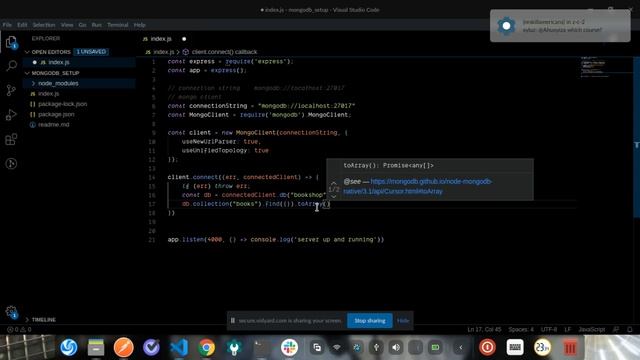Show previous signature in the toArray hint
This screenshot has height=360, width=640.
333,183
